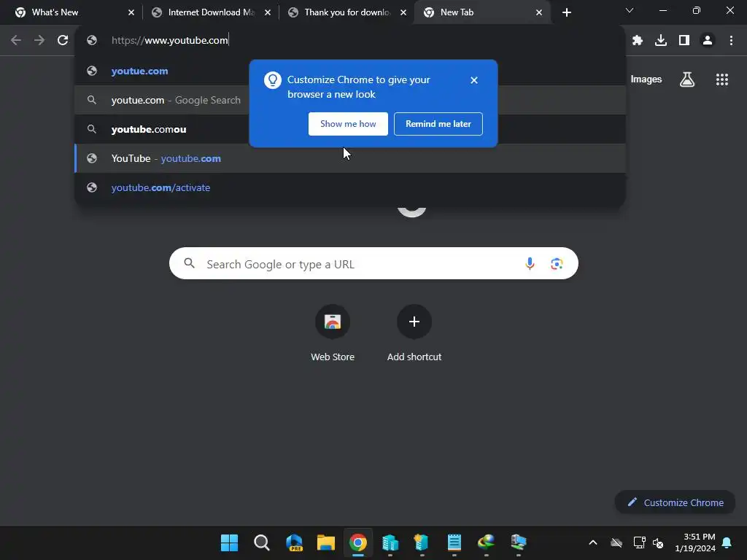747x560 pixels.
Task: Click the address bar URL field
Action: [x=350, y=40]
